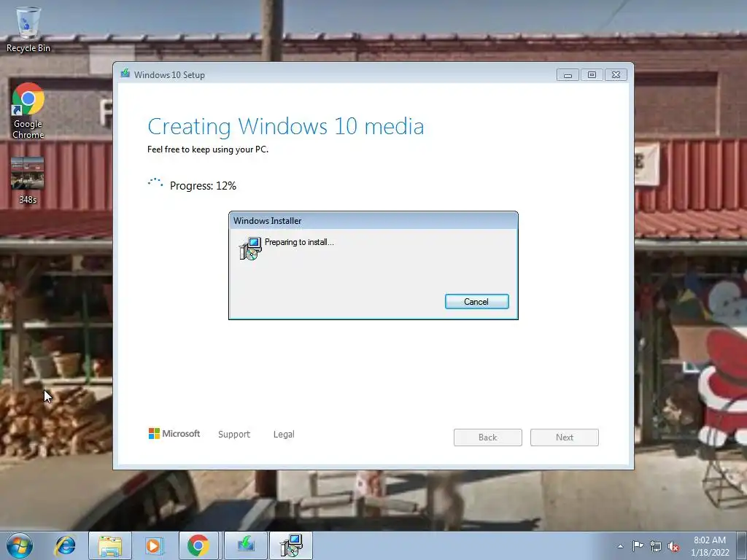Open the Recycle Bin desktop icon
The width and height of the screenshot is (747, 560).
point(28,29)
